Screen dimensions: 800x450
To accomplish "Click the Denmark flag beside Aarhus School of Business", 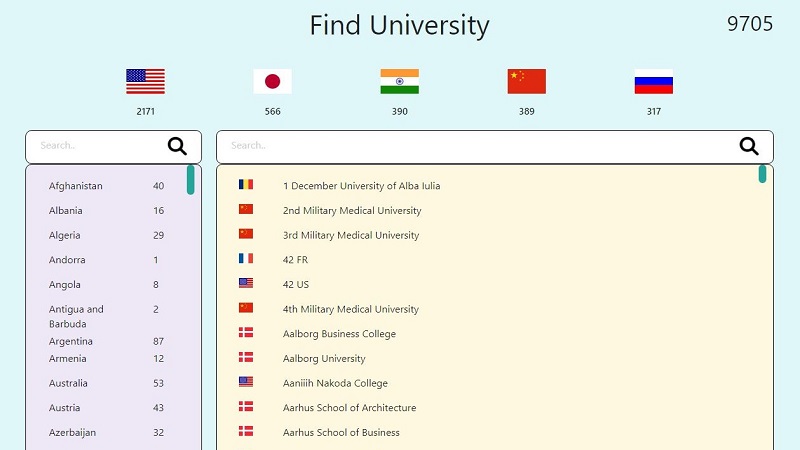I will (x=246, y=431).
